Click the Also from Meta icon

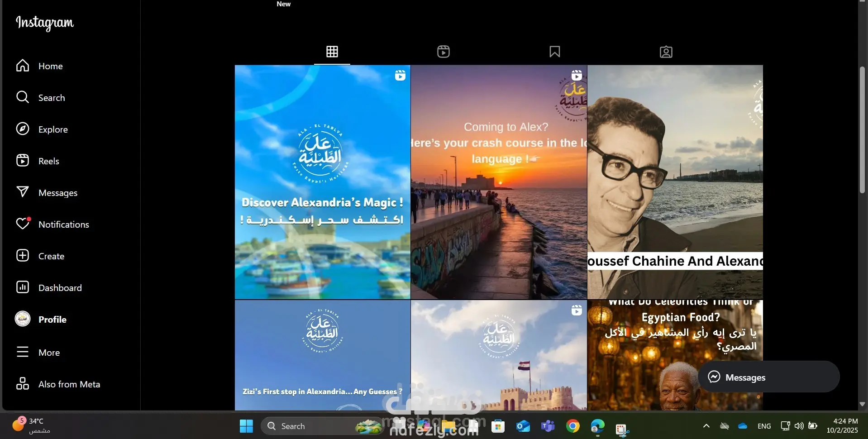(23, 384)
